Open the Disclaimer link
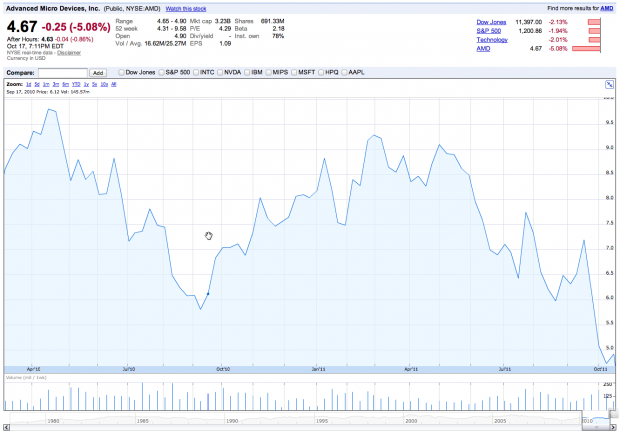This screenshot has height=432, width=620. point(69,53)
